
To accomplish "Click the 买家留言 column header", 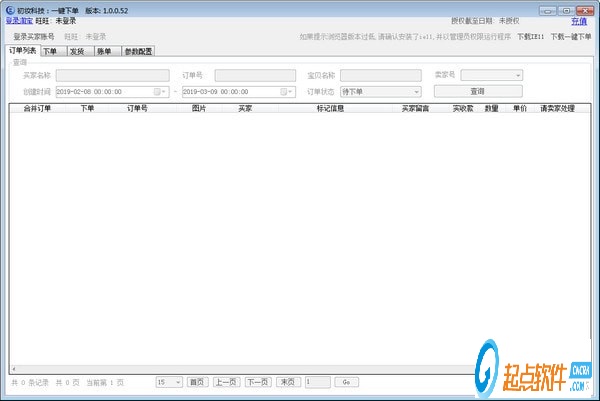I will 415,109.
